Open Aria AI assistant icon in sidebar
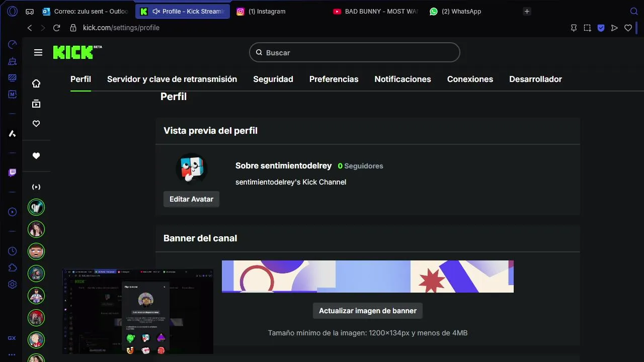 click(13, 133)
